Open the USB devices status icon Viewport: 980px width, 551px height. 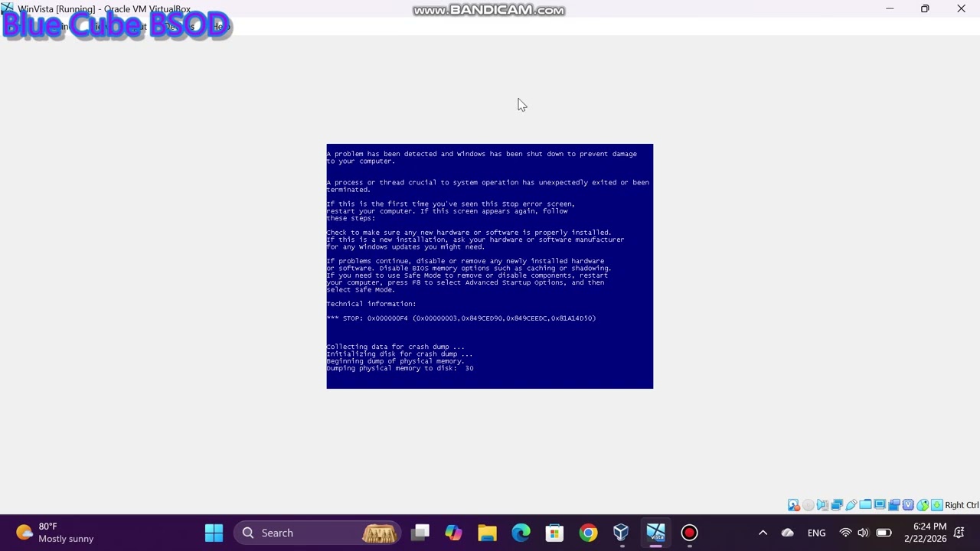(x=851, y=505)
